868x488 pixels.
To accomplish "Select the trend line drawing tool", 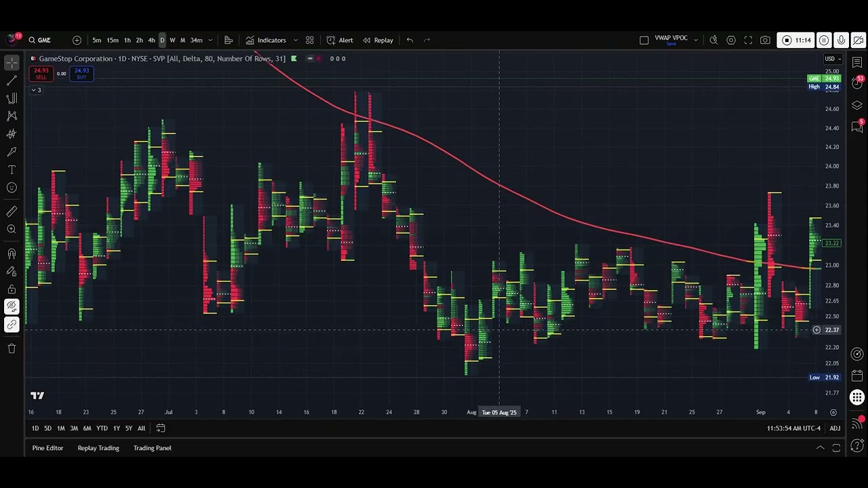I will coord(12,81).
